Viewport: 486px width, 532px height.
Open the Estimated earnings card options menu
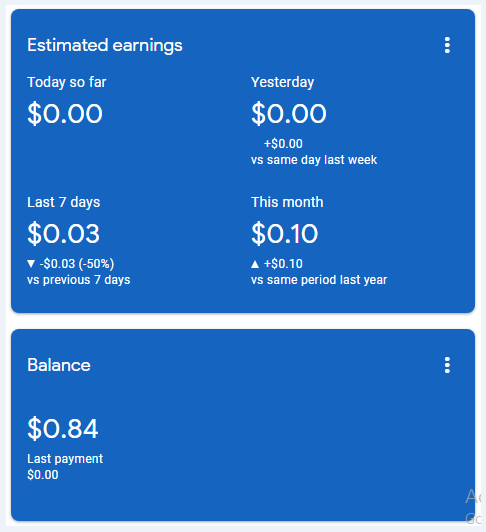click(447, 45)
